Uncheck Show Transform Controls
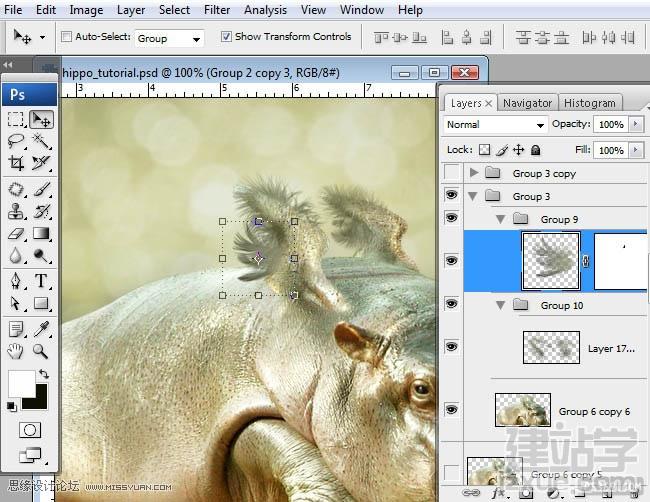 pos(226,36)
